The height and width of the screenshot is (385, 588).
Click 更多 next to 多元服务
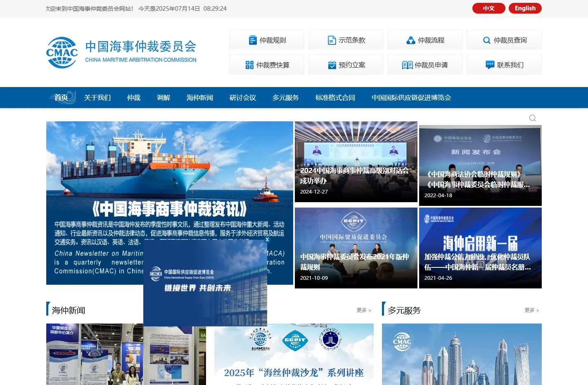click(x=532, y=310)
